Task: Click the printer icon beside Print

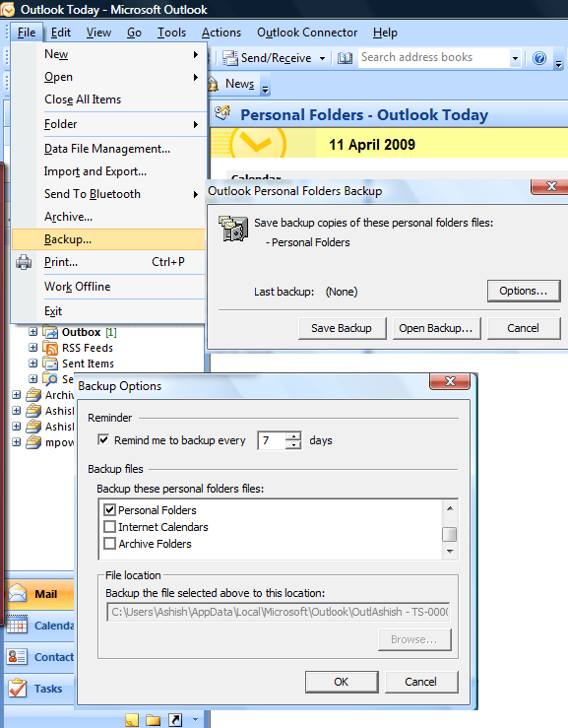Action: pyautogui.click(x=24, y=262)
